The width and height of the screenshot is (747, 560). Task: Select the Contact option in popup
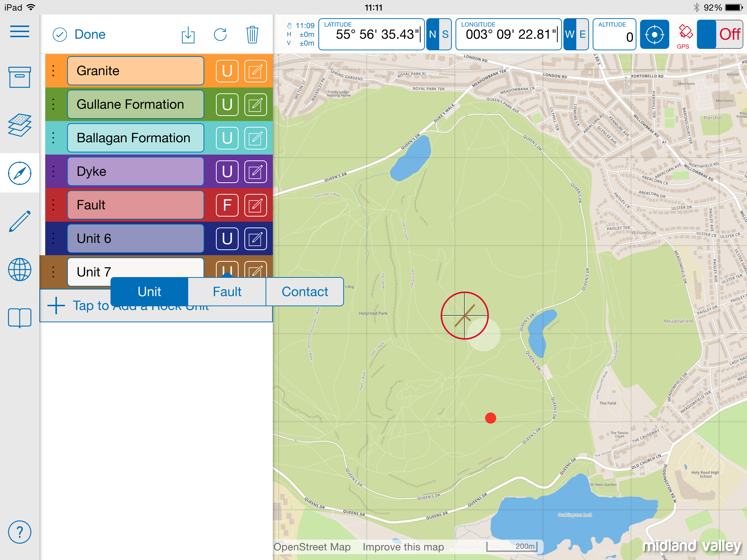tap(305, 292)
